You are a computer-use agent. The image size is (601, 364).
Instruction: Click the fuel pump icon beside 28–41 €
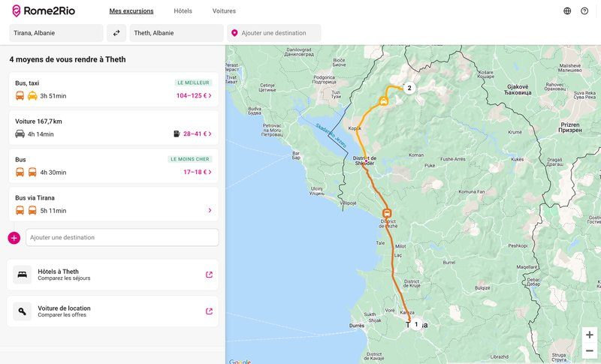tap(177, 134)
